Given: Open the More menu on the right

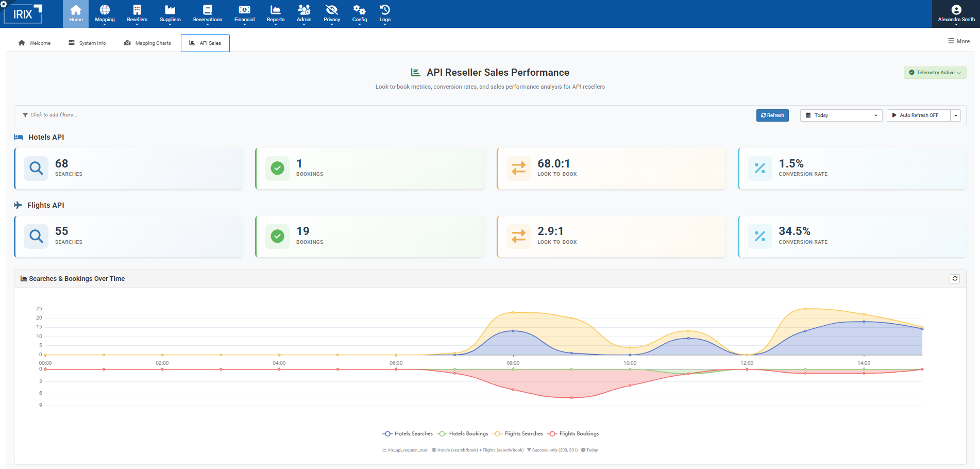Looking at the screenshot, I should (x=958, y=41).
